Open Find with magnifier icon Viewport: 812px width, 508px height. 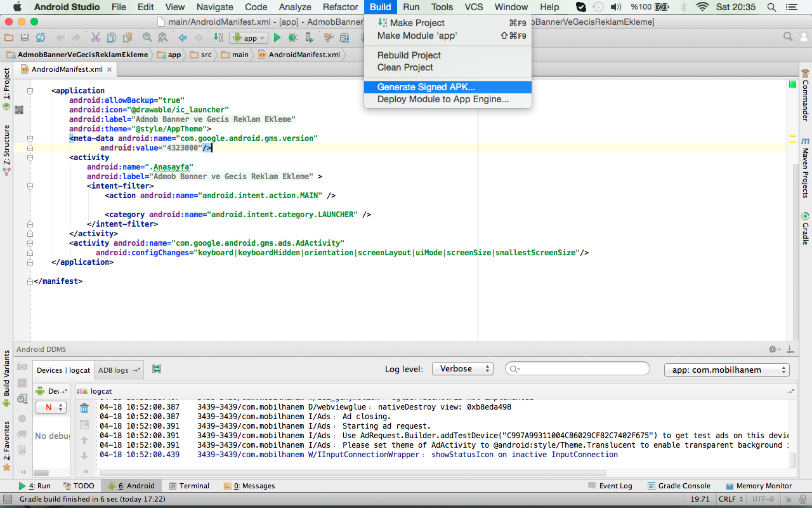pyautogui.click(x=147, y=38)
